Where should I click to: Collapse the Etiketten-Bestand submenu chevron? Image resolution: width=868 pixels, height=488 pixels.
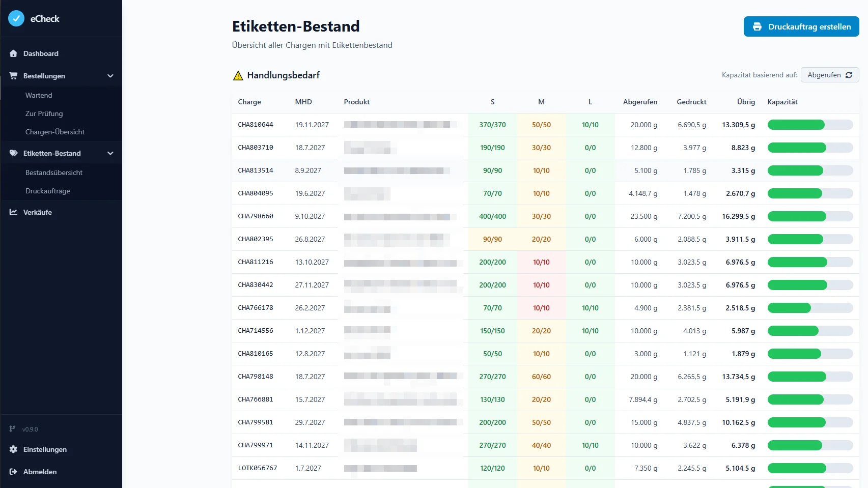pos(110,153)
